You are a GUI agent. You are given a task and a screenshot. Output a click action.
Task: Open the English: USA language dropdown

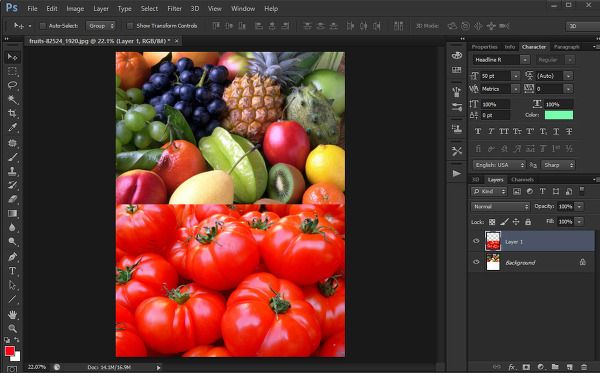499,165
